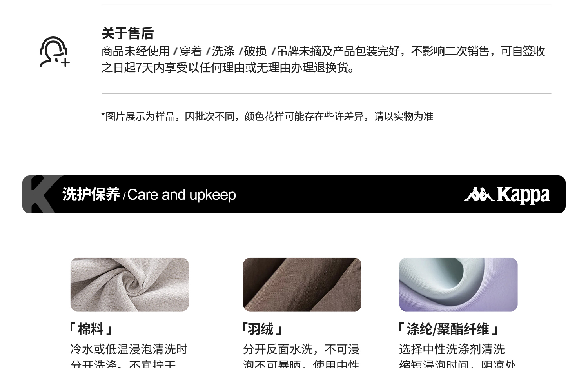Click the black Care and upkeep banner
The width and height of the screenshot is (588, 368).
[294, 194]
